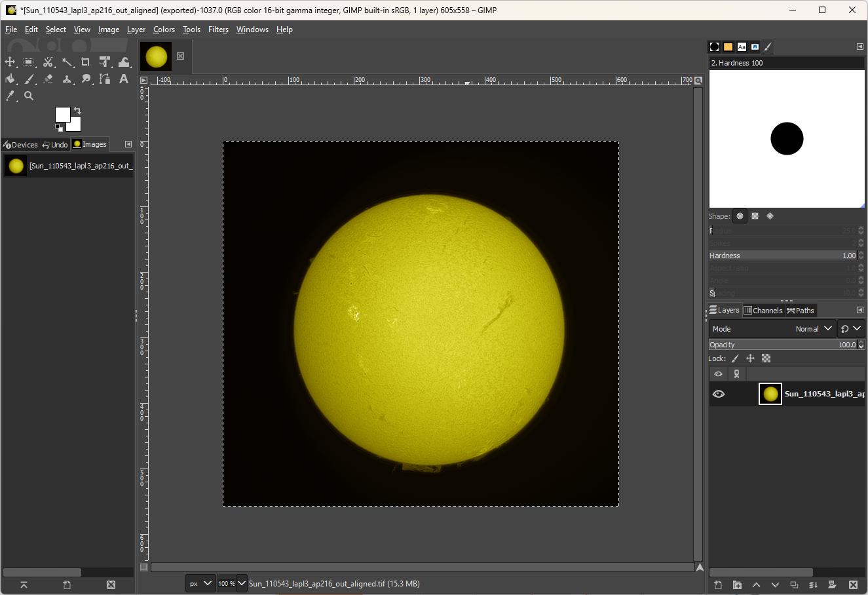Toggle visibility of Sun_110543_lapl3 layer
Screen dimensions: 868x595
click(x=719, y=393)
